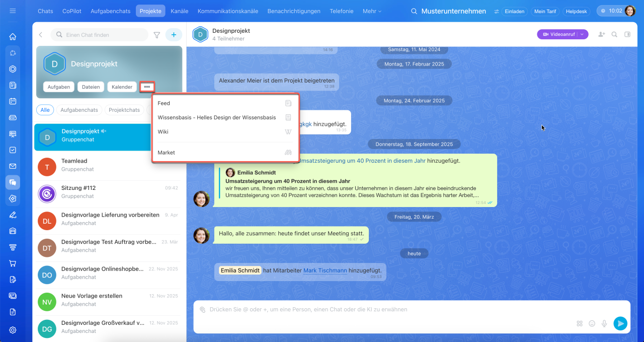Expand the Mehr menu in the top bar
Image resolution: width=644 pixels, height=342 pixels.
click(372, 11)
